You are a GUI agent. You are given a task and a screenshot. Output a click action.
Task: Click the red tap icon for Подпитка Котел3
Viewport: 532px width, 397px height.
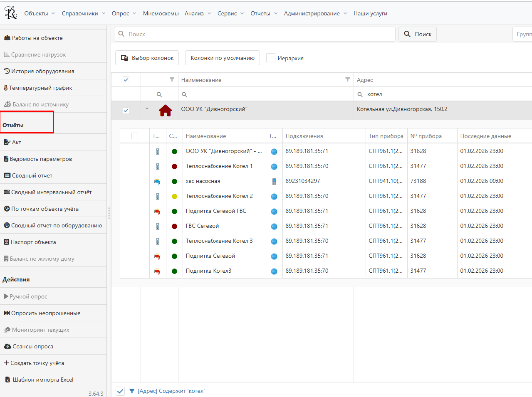pos(157,271)
